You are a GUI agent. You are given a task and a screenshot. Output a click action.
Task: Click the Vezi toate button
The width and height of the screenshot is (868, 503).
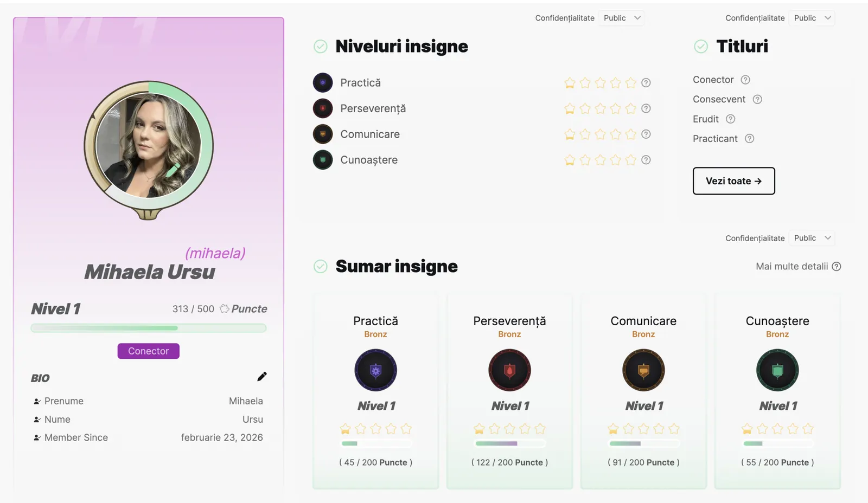pyautogui.click(x=733, y=181)
